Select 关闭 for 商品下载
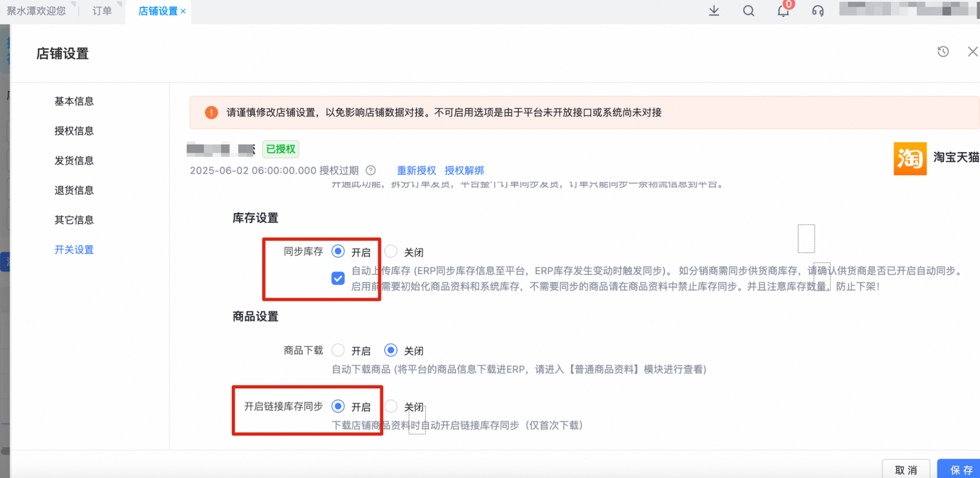The height and width of the screenshot is (478, 980). tap(391, 350)
